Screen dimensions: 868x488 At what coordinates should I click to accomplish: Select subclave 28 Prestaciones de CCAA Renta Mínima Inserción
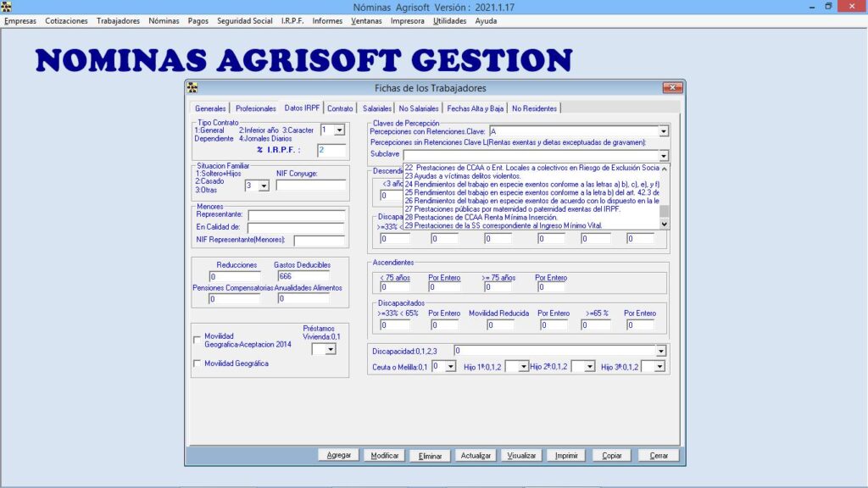point(531,218)
